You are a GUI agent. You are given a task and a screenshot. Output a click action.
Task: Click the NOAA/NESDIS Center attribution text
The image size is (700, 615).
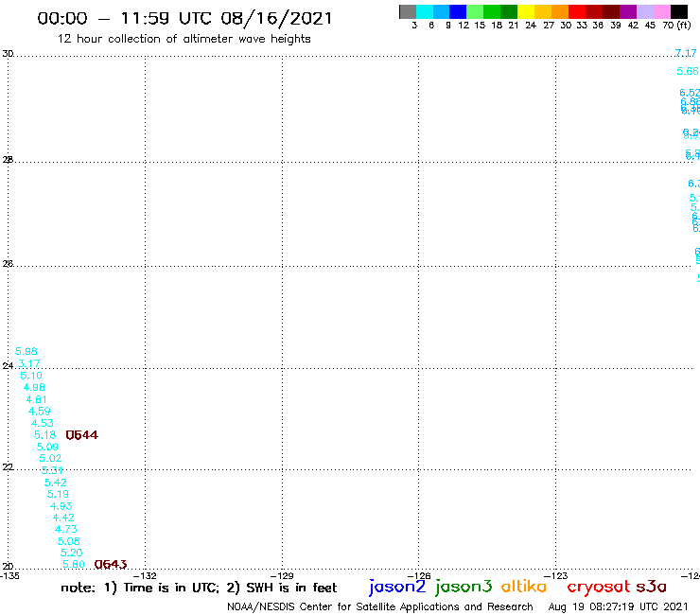[x=380, y=607]
